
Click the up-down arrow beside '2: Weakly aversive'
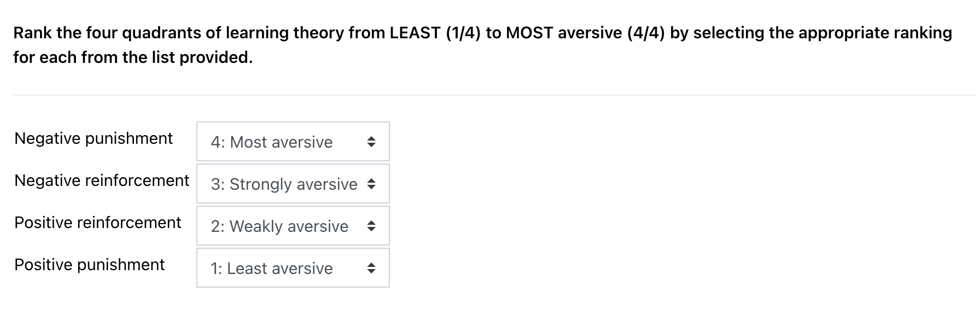coord(371,226)
